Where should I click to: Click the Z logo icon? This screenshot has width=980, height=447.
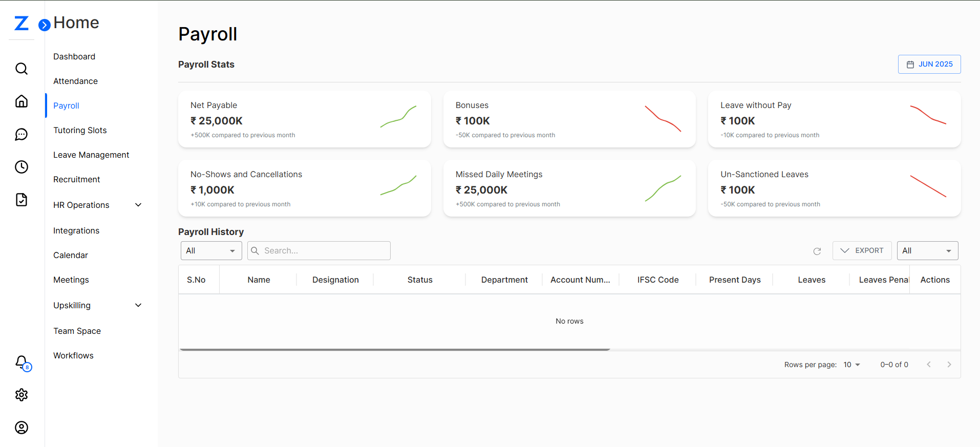(x=22, y=23)
